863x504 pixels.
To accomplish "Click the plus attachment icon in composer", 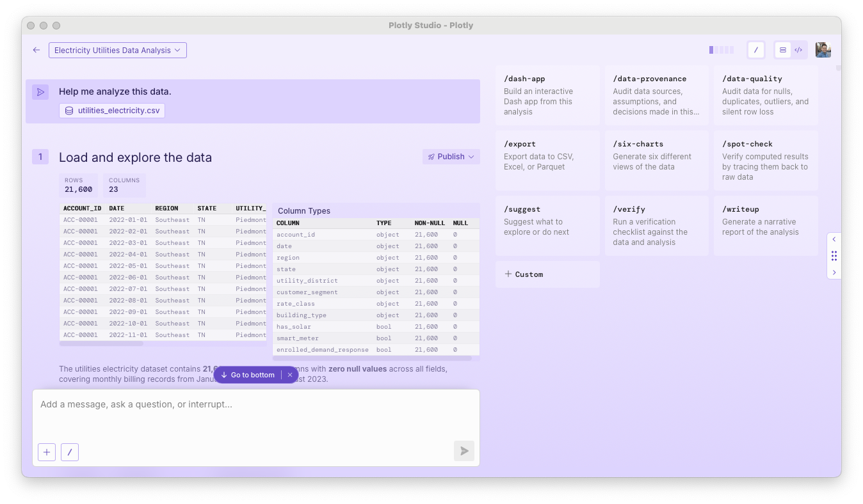I will pos(47,452).
